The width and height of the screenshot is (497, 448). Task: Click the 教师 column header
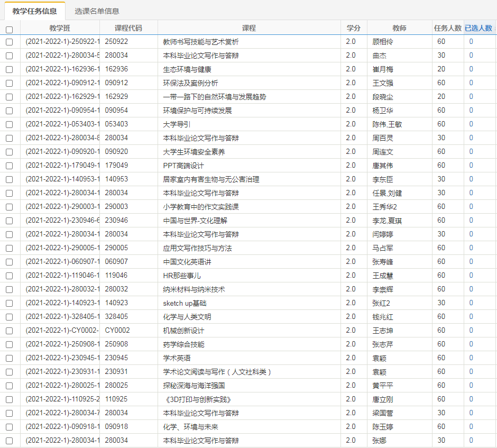[x=399, y=28]
